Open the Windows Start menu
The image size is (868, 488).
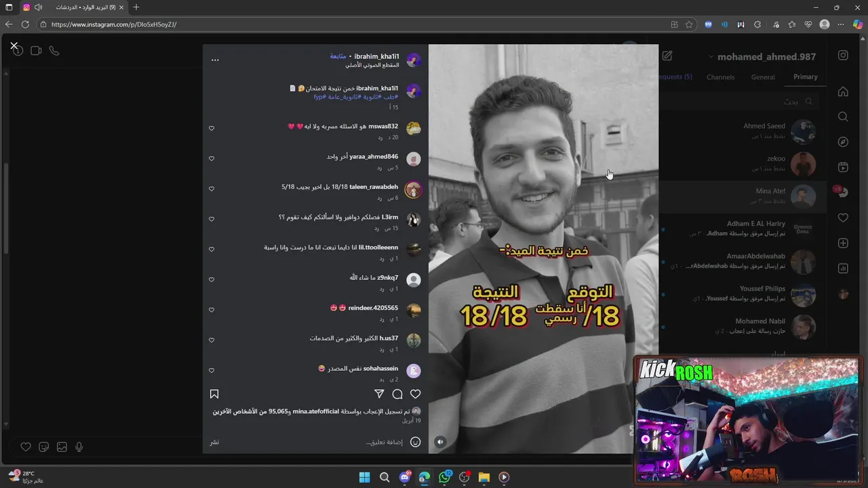pyautogui.click(x=364, y=477)
